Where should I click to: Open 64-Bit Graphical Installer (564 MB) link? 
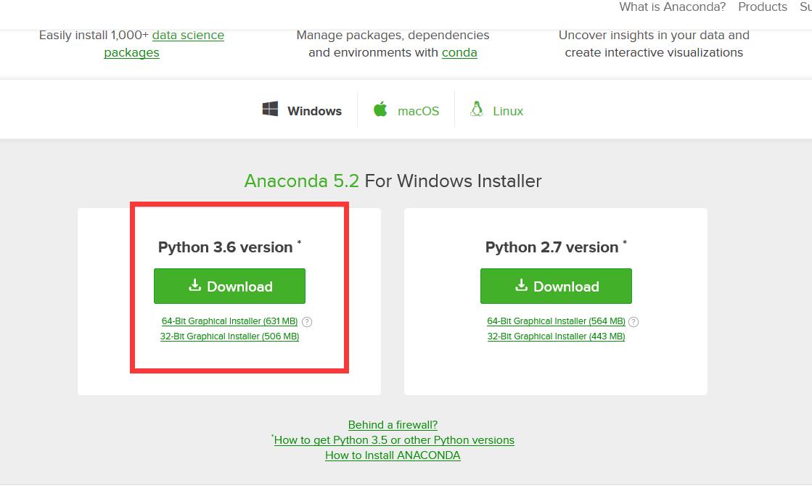pos(556,321)
